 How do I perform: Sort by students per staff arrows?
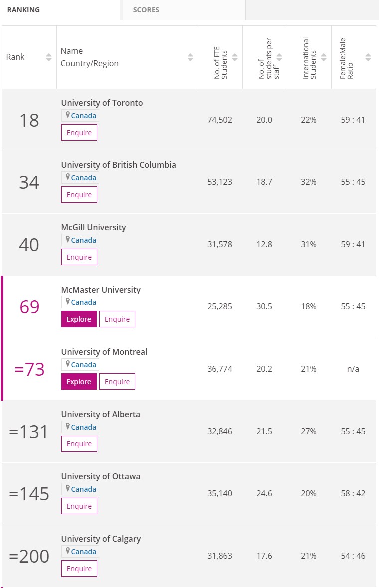point(279,57)
